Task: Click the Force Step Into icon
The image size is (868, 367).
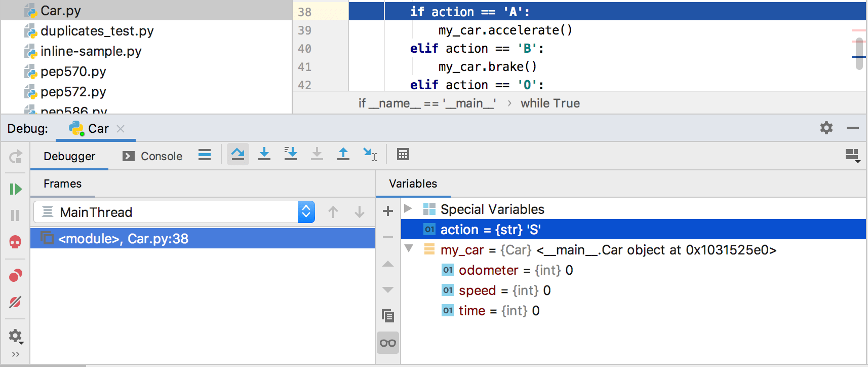Action: point(317,154)
